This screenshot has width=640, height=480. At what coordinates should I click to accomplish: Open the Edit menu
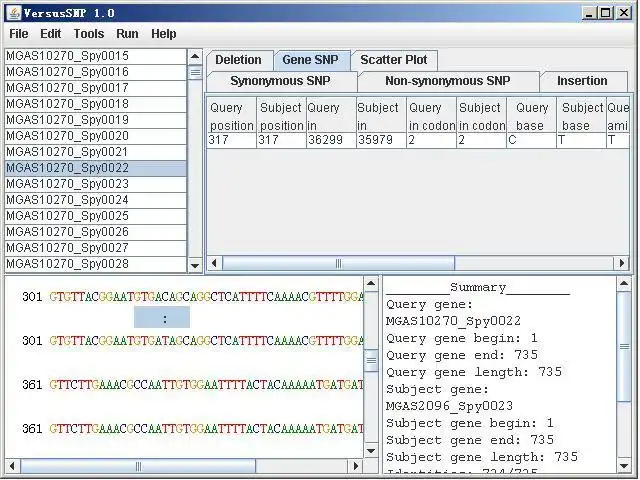coord(51,34)
